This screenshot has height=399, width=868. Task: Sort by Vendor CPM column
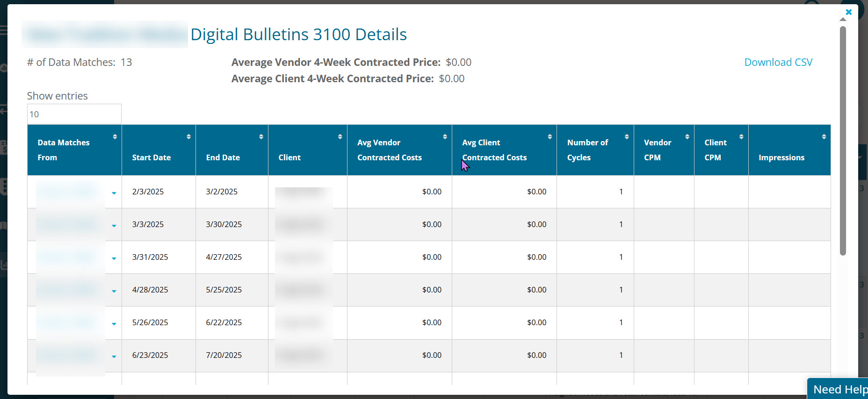tap(664, 150)
